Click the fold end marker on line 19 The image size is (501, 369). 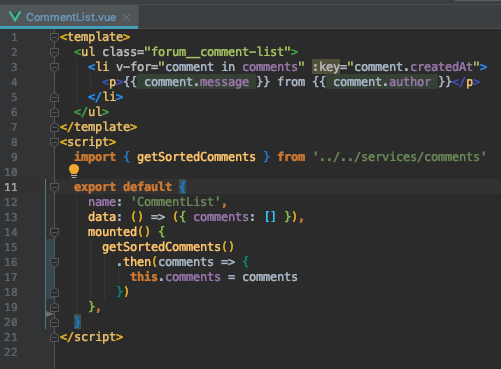click(x=54, y=307)
